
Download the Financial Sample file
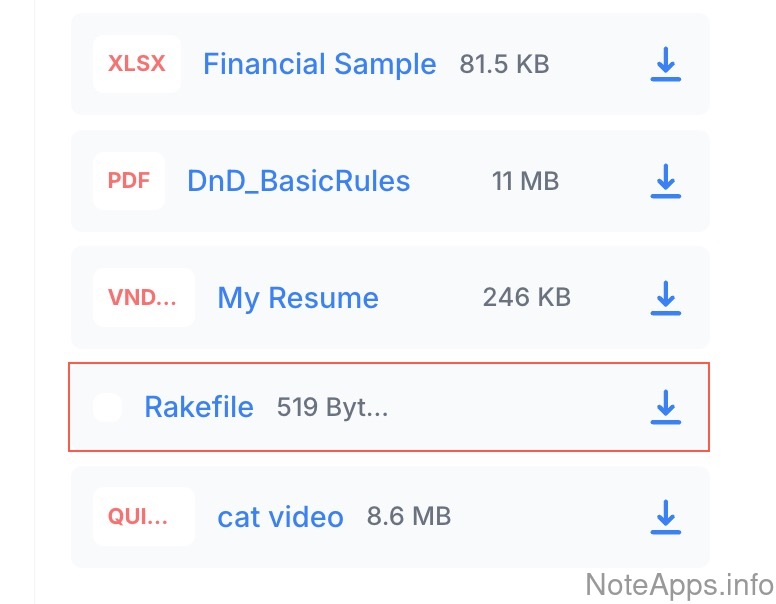coord(665,65)
